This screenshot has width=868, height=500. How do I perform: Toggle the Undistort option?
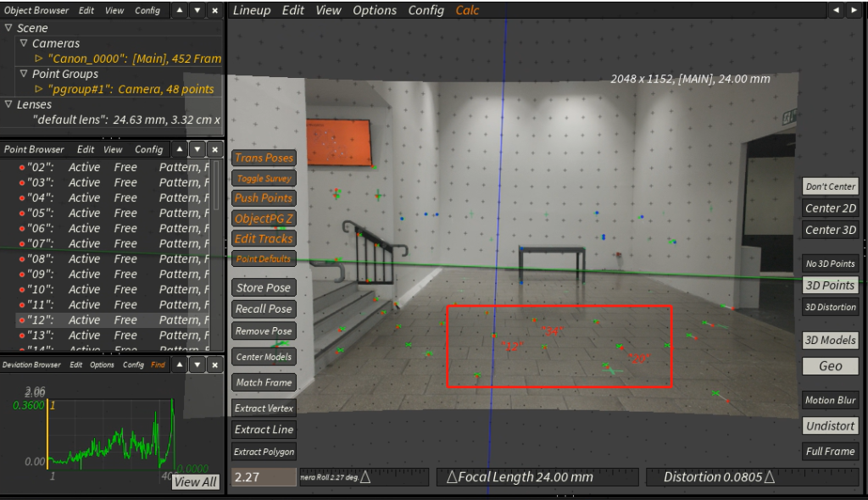click(831, 425)
